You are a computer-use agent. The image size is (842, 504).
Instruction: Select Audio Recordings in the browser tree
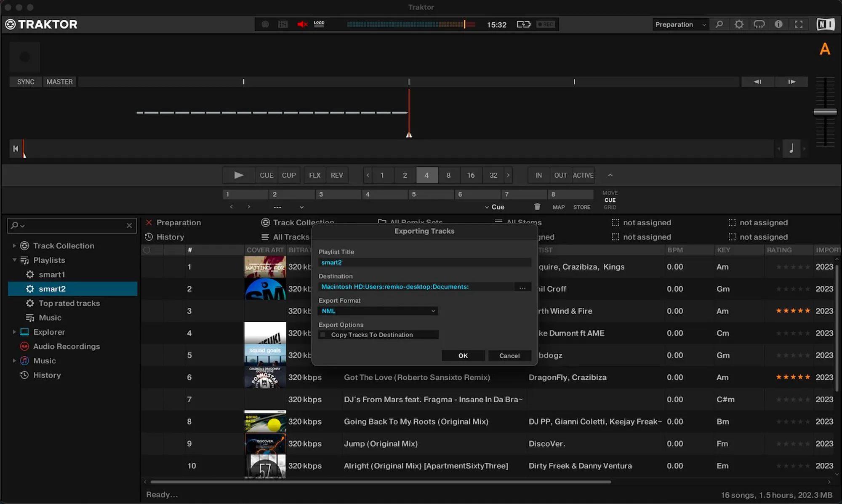pos(66,346)
